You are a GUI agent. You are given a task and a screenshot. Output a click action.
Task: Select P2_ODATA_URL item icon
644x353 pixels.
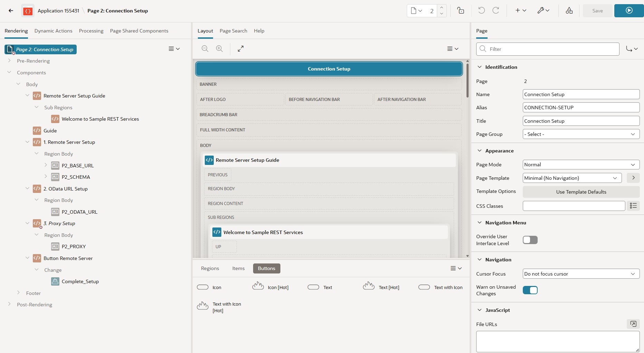(55, 212)
